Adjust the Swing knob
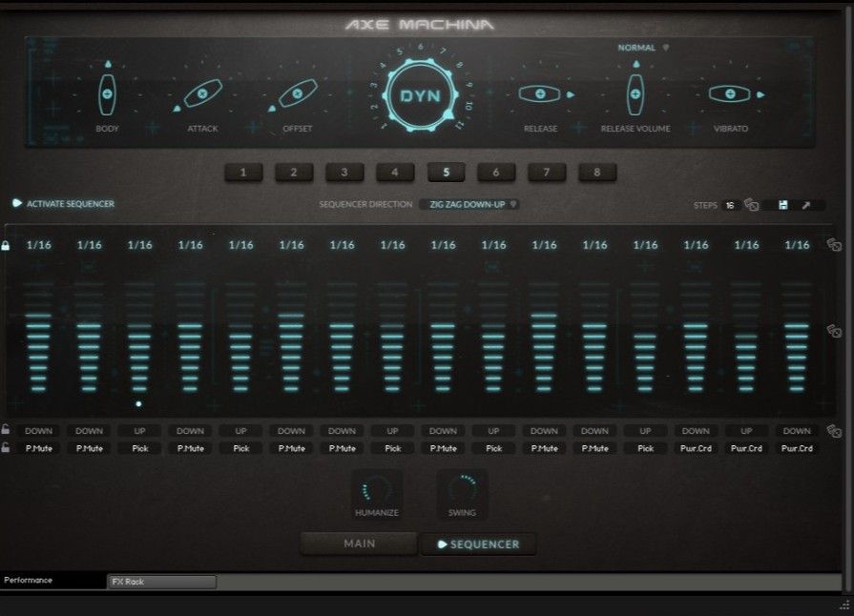This screenshot has width=854, height=616. [462, 488]
